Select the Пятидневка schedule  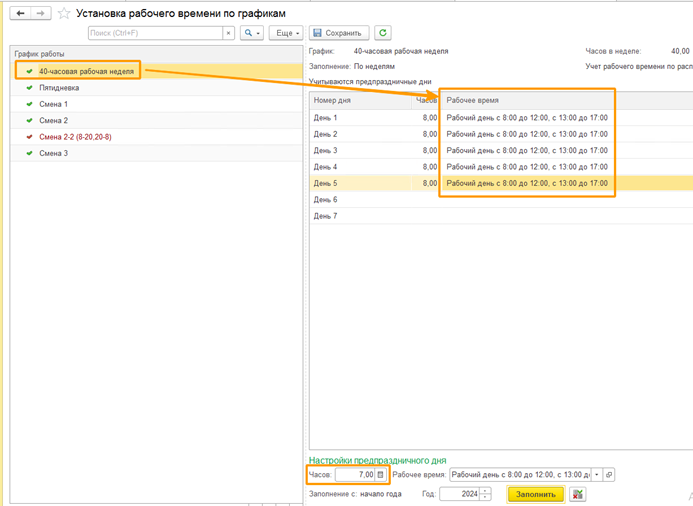59,88
